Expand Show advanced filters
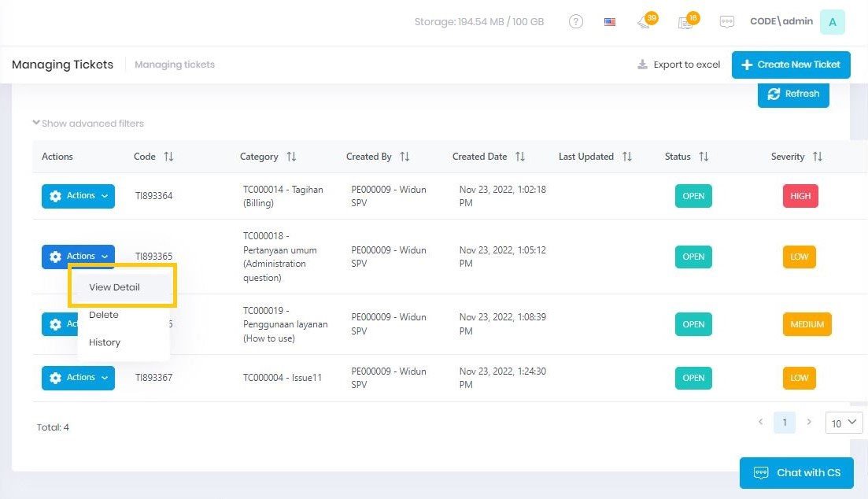Image resolution: width=868 pixels, height=499 pixels. (x=88, y=124)
